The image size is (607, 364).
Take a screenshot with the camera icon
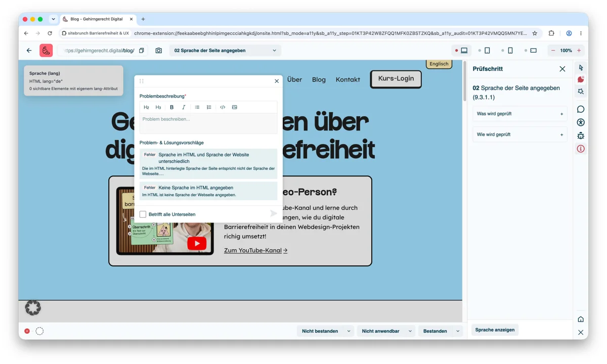tap(159, 51)
